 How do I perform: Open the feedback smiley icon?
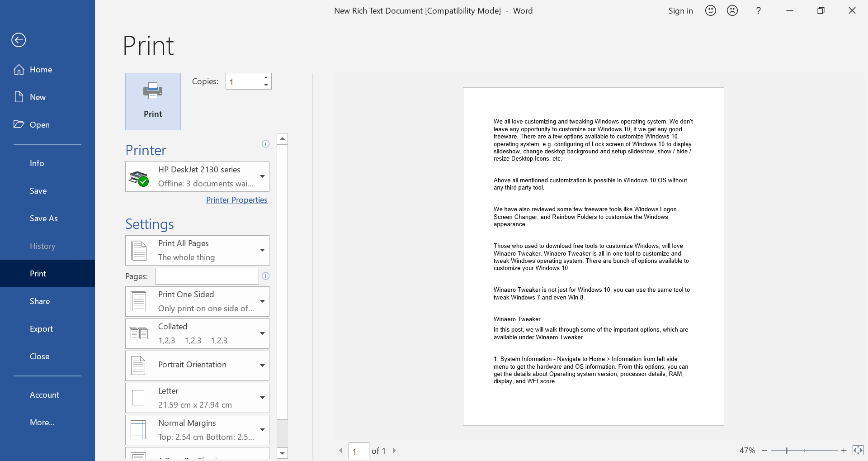[710, 10]
